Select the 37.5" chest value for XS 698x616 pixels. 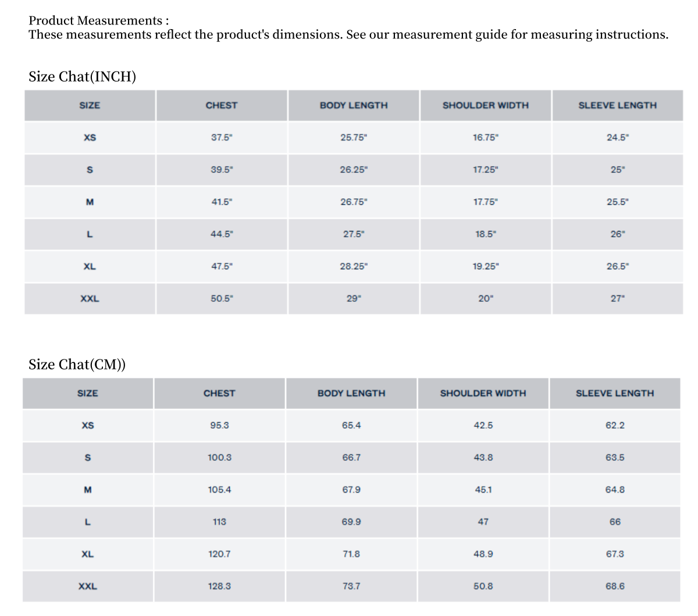222,138
